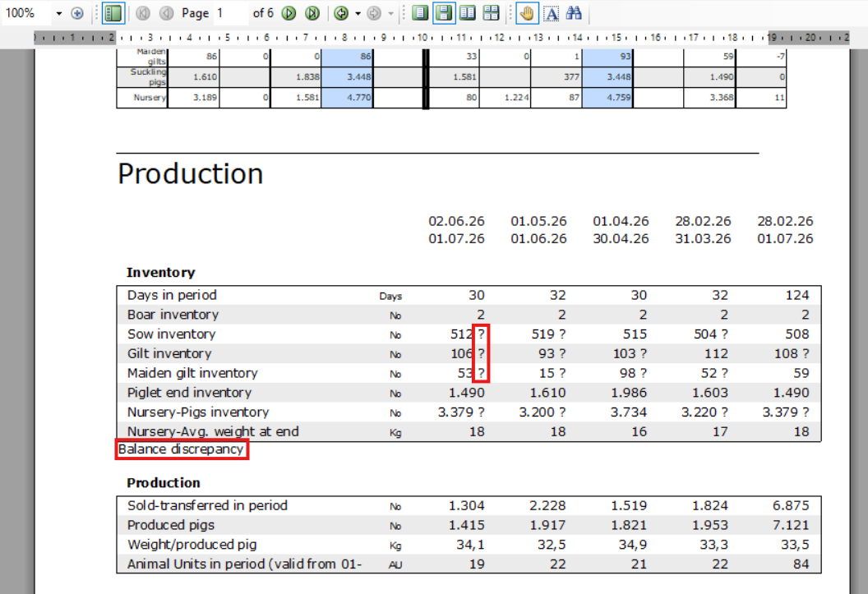Click the 'Animal Units in period' row label

click(x=245, y=564)
